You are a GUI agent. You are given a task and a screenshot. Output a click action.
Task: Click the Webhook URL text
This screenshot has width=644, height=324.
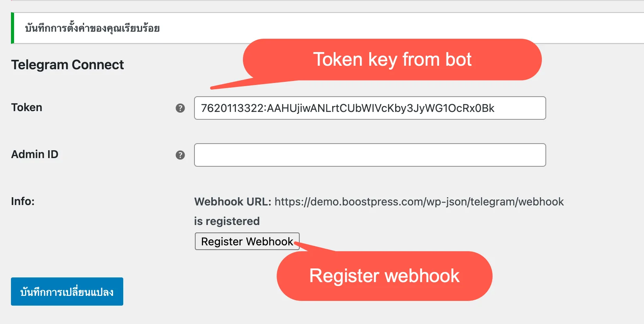click(x=419, y=202)
